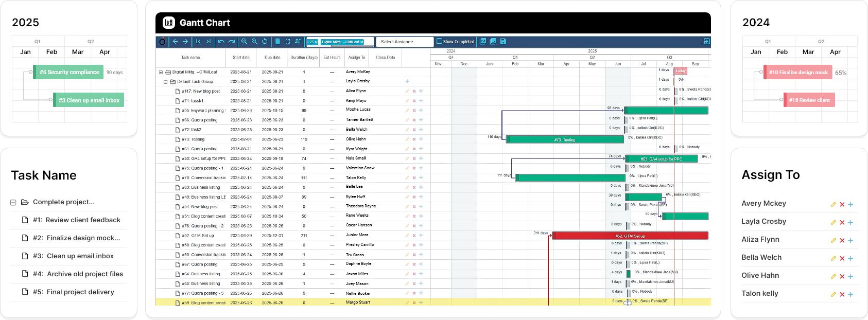
Task: Click the Duration (Days) column header
Action: pos(304,58)
